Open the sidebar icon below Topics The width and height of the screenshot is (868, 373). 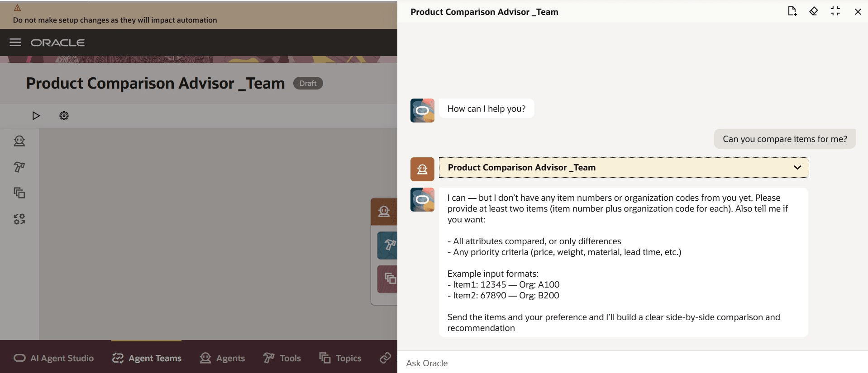19,219
